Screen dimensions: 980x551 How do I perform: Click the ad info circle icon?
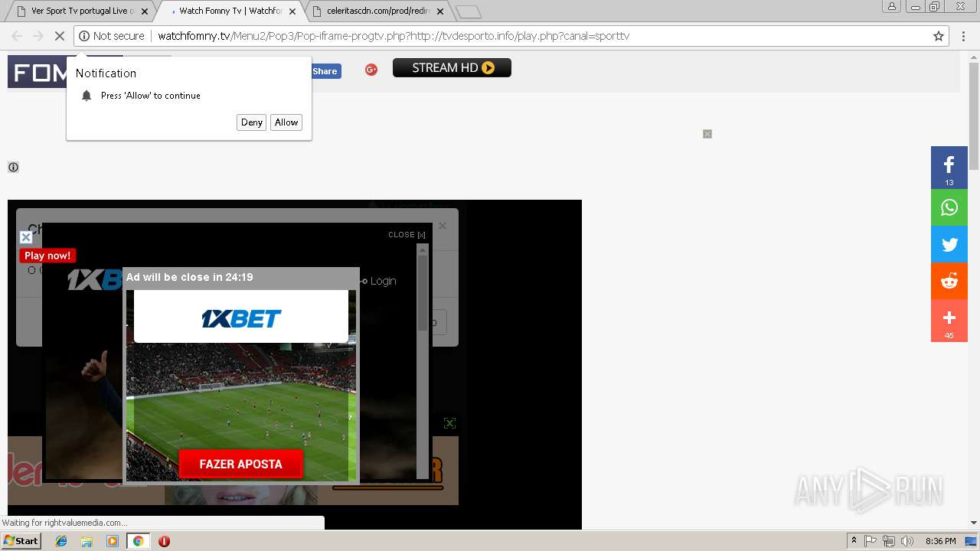coord(13,167)
